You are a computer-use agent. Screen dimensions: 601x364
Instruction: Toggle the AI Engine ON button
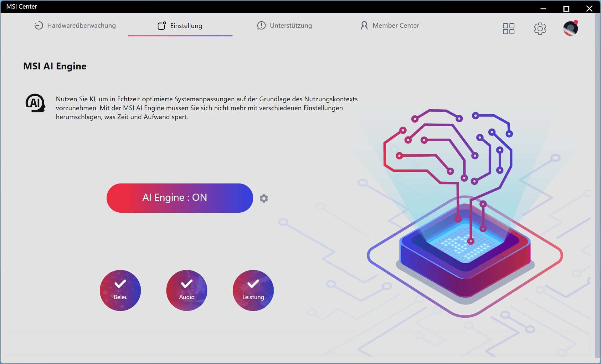click(x=180, y=198)
